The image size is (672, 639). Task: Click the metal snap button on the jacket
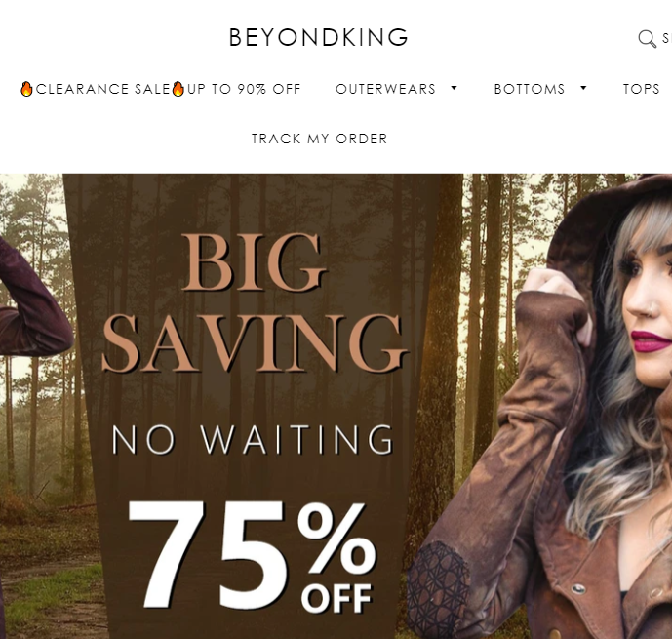tap(578, 588)
